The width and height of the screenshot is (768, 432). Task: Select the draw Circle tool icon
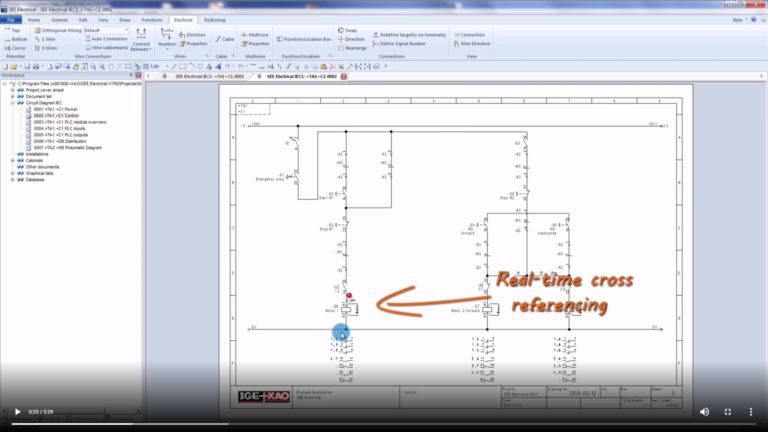tap(200, 67)
